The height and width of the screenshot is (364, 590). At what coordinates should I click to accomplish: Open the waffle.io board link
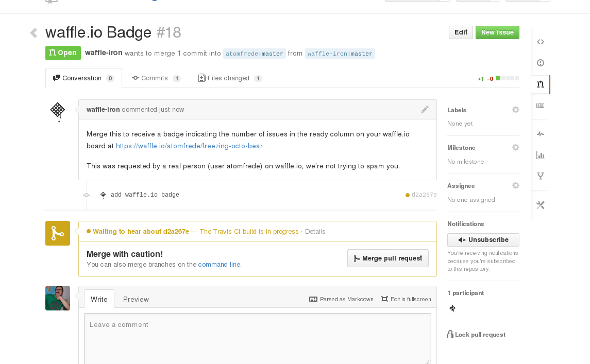(189, 146)
